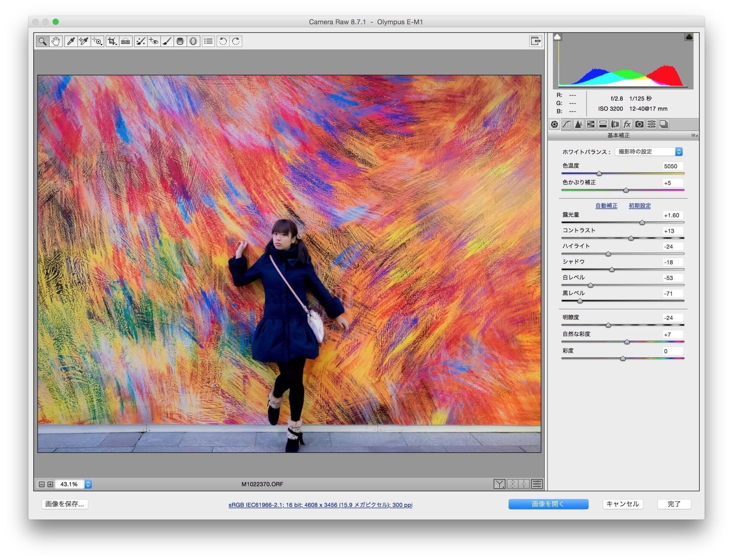Toggle the highlight clipping warning
Image resolution: width=733 pixels, height=560 pixels.
click(x=689, y=37)
